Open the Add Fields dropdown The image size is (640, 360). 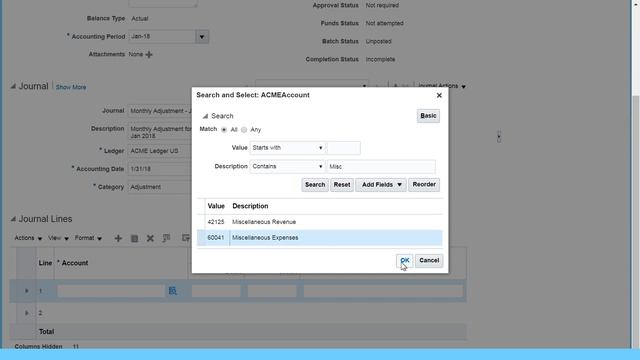pos(381,185)
